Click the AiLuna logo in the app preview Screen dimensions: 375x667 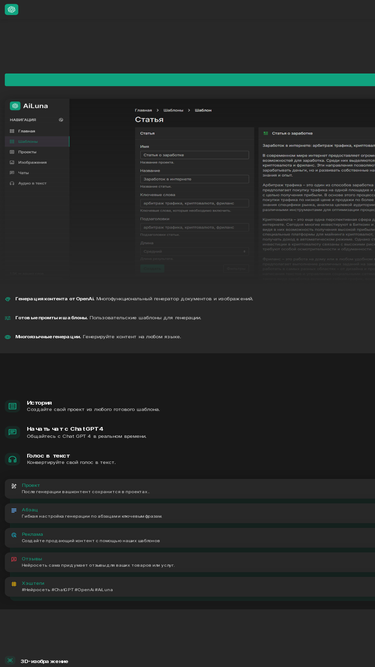coord(29,106)
